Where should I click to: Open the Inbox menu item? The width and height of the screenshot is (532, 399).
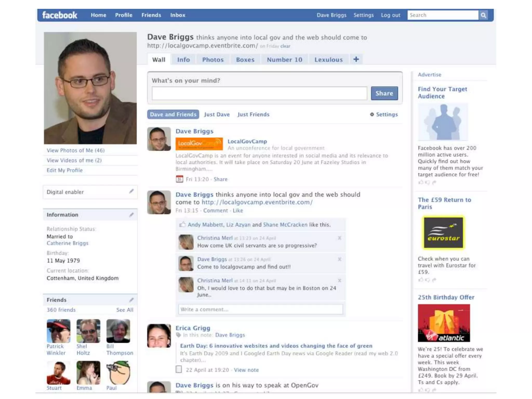(x=178, y=15)
